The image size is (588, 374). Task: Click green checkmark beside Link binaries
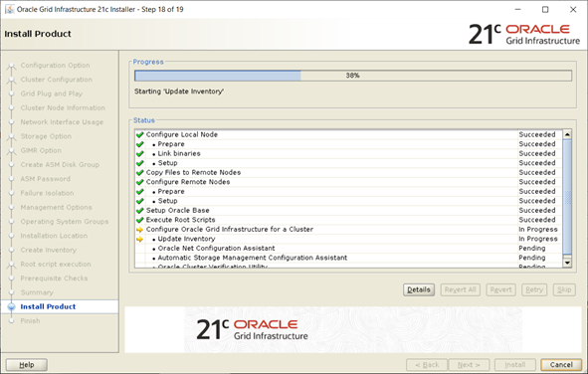(140, 153)
